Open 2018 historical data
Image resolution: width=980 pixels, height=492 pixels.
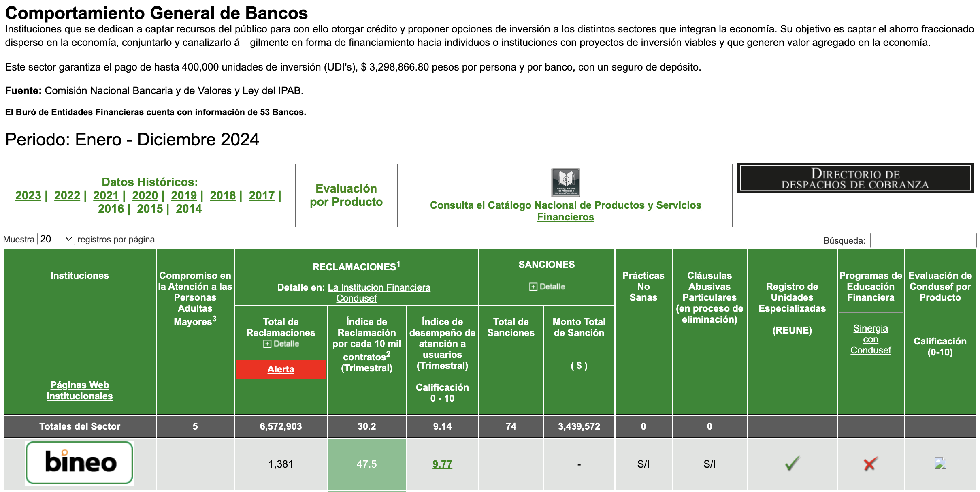coord(223,195)
